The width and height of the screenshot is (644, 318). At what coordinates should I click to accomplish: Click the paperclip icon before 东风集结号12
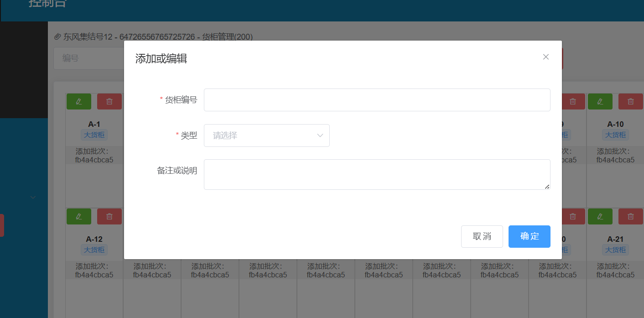click(x=57, y=36)
